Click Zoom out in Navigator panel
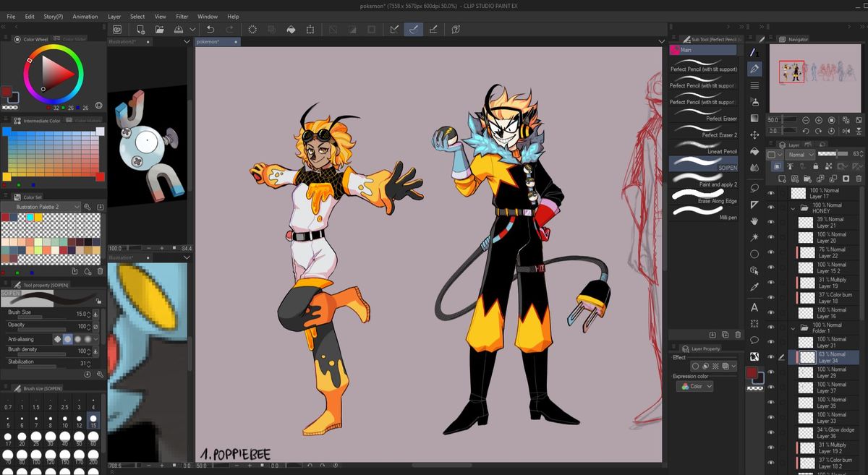Screen dimensions: 868x475 click(806, 120)
